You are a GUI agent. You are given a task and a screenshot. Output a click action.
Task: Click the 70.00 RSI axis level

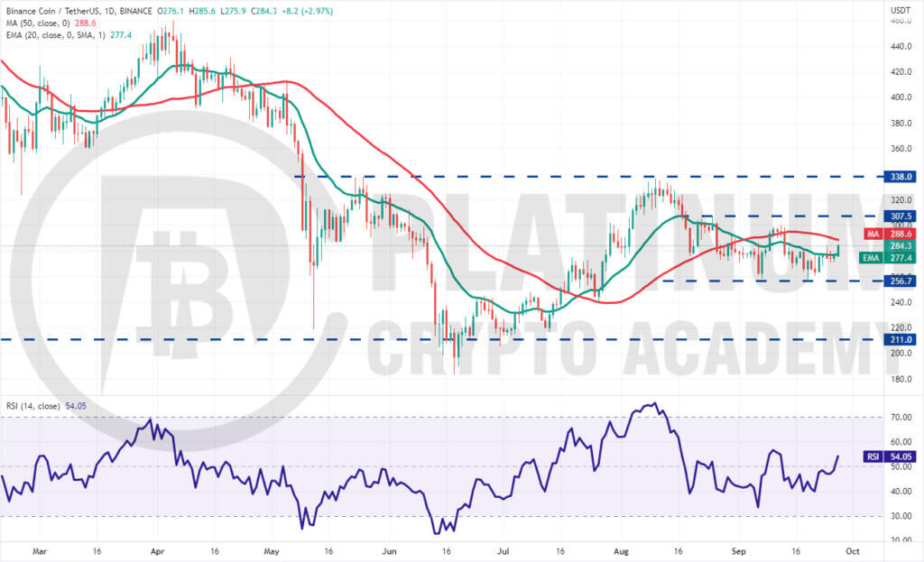[901, 417]
